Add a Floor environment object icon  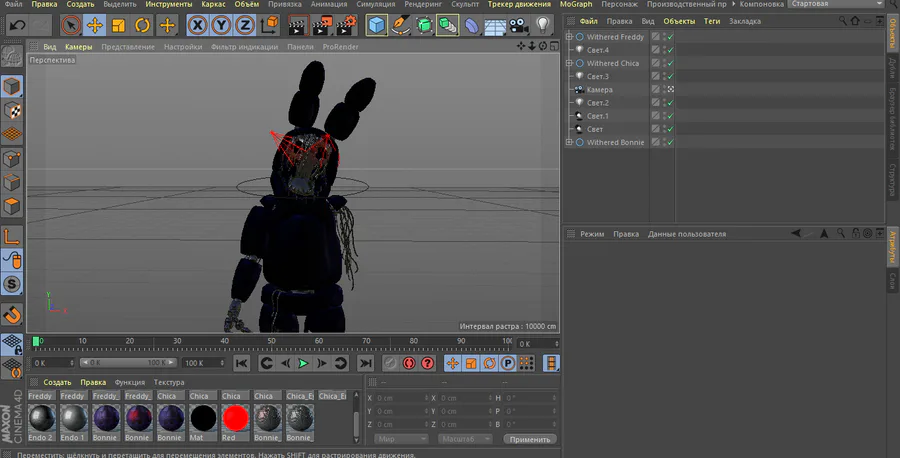[494, 25]
